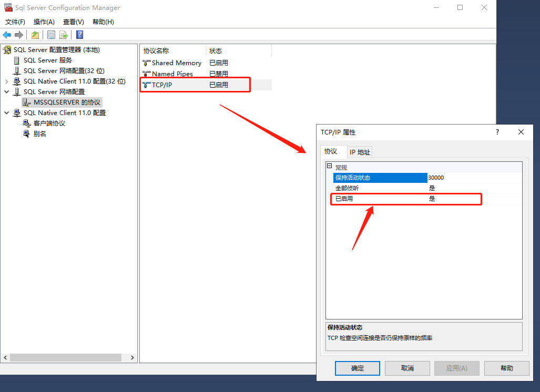Click the SQL Server 服务 icon
Viewport: 540px width, 392px height.
pos(16,60)
